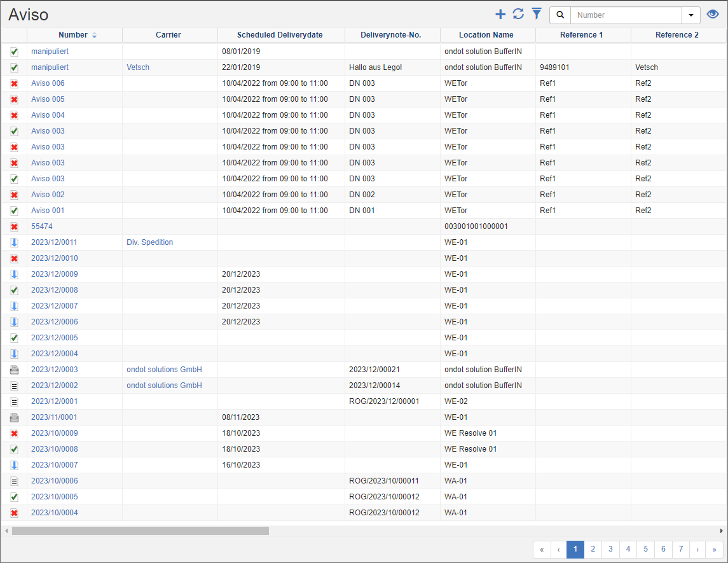
Task: Open carrier link ondot solutions GmbH for 2023/12/0003
Action: (164, 370)
